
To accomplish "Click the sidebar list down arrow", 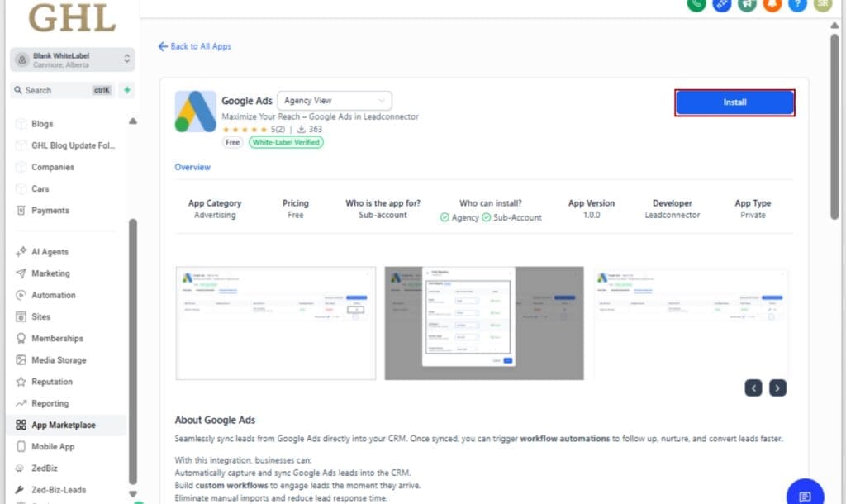I will point(133,494).
